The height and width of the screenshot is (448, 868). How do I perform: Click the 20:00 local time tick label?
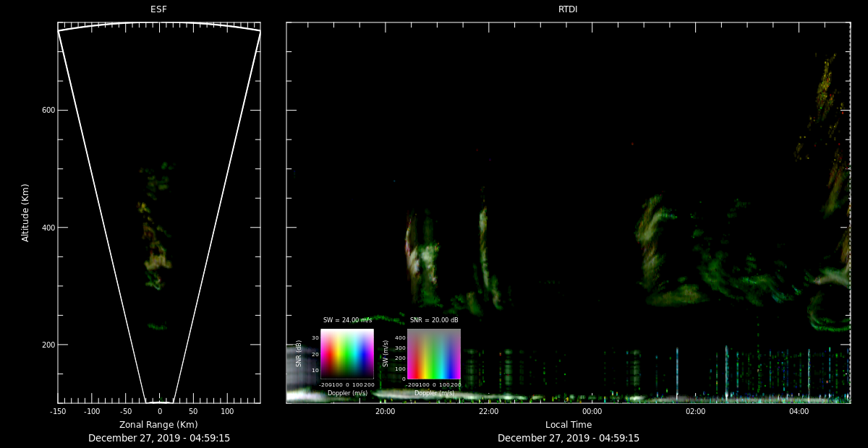click(385, 411)
